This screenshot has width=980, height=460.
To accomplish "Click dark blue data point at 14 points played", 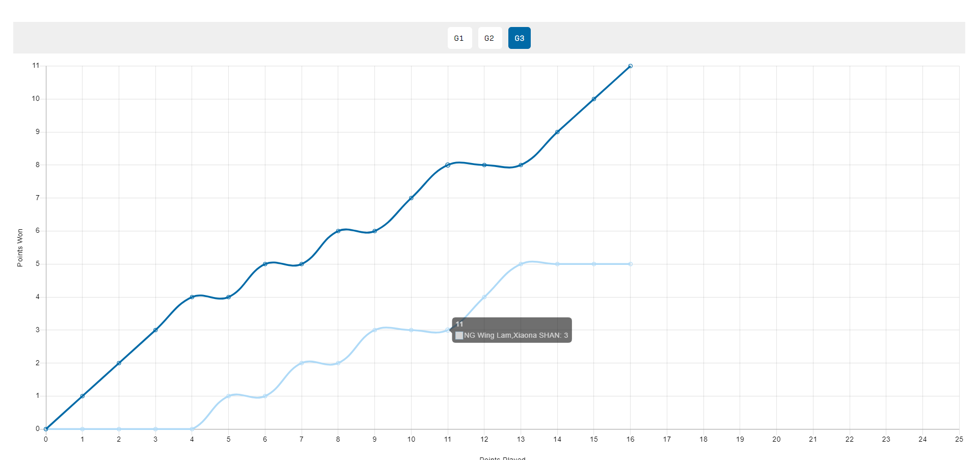I will tap(557, 132).
